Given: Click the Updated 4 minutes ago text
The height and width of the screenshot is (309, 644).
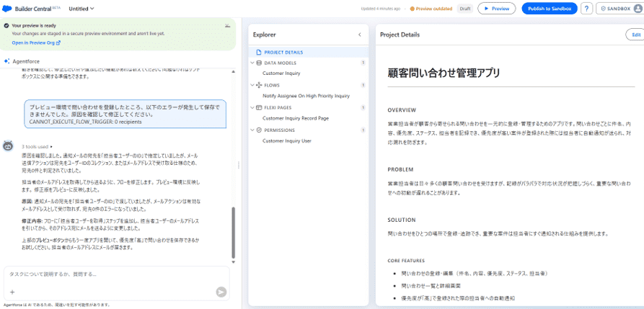Looking at the screenshot, I should coord(380,9).
